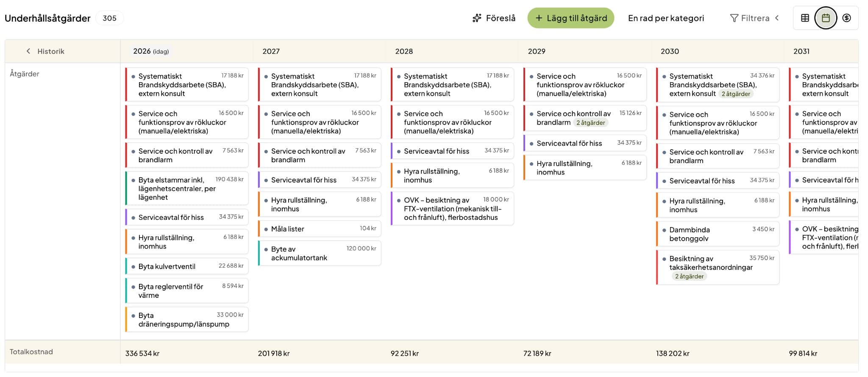
Task: Expand 2 åtgärder badge on taksäkerhetsanordningar
Action: pyautogui.click(x=689, y=277)
